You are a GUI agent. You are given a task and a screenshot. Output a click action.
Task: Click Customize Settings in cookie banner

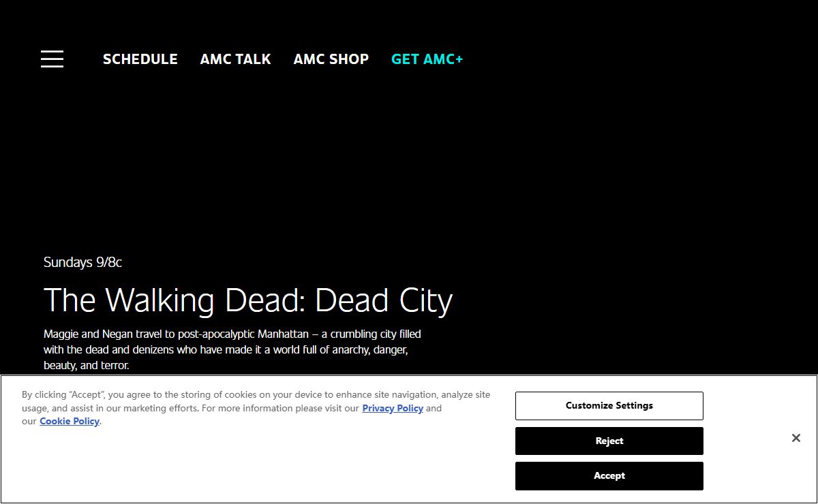609,406
